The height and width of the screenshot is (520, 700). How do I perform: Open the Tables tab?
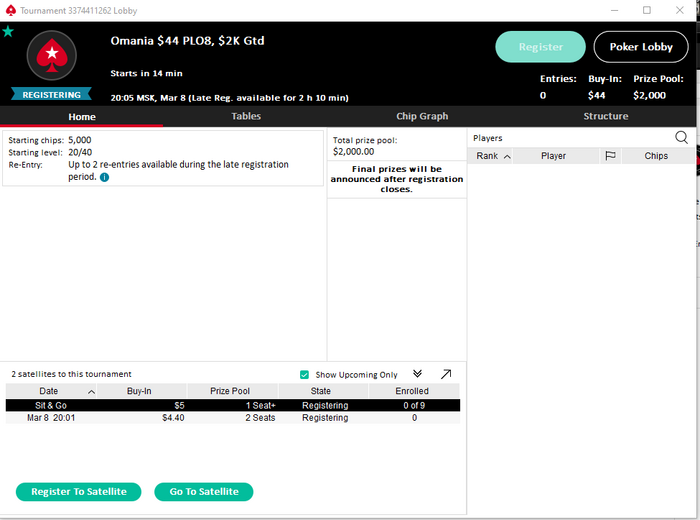coord(246,116)
